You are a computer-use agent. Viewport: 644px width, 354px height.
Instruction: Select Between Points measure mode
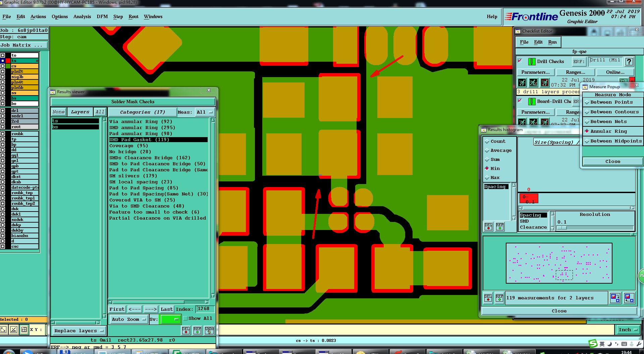[612, 102]
